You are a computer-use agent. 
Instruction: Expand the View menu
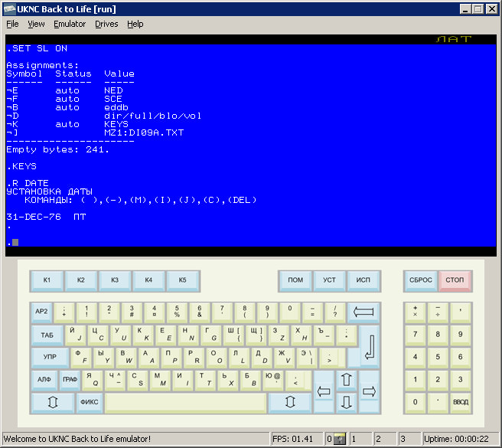point(36,24)
